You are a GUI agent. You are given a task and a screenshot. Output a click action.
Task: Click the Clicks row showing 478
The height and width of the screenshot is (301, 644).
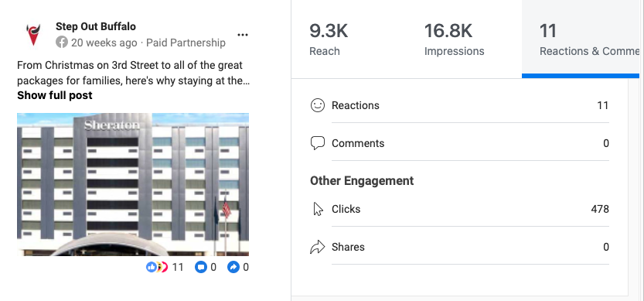click(459, 209)
